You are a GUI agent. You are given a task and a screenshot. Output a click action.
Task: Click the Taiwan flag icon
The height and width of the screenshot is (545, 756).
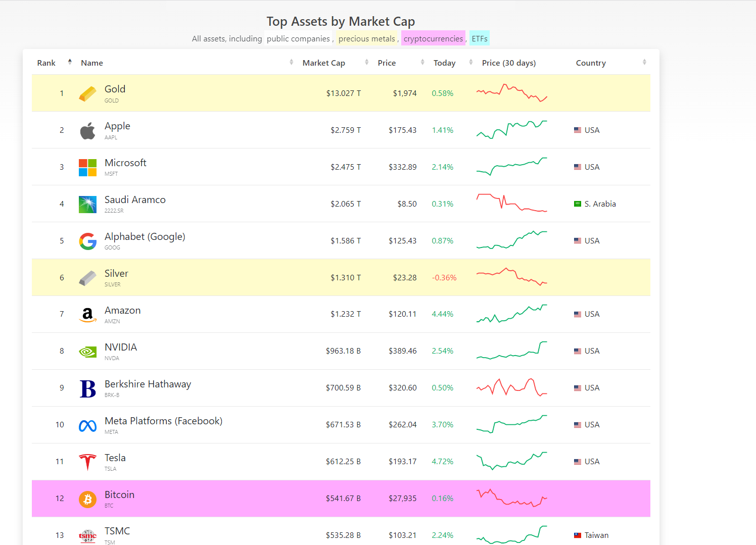pos(578,535)
